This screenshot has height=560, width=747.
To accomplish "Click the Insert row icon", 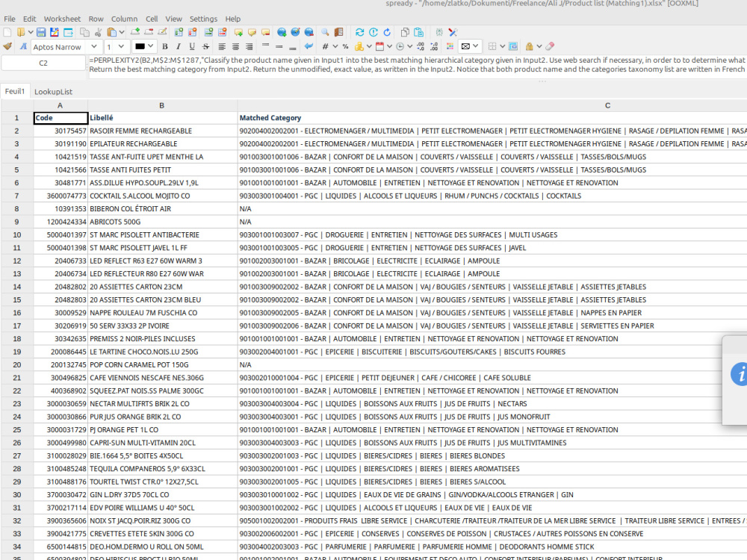I will [208, 32].
